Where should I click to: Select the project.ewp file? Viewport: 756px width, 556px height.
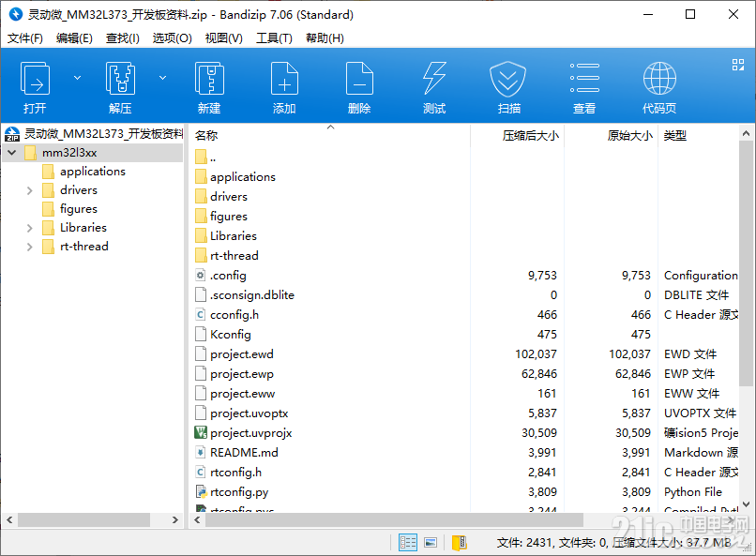pyautogui.click(x=234, y=374)
